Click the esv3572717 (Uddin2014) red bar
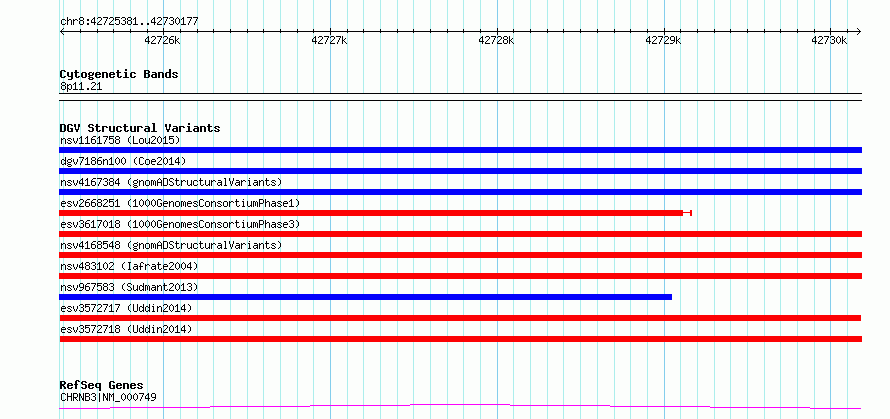 pos(460,318)
